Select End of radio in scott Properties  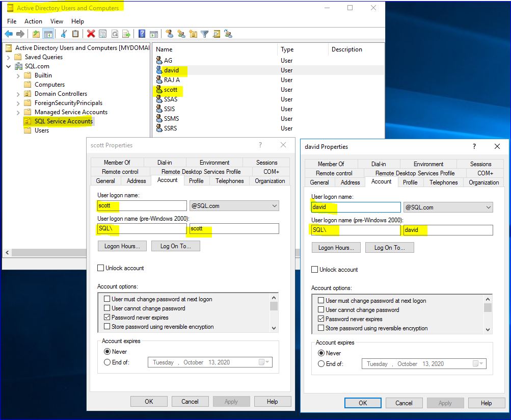tap(107, 362)
